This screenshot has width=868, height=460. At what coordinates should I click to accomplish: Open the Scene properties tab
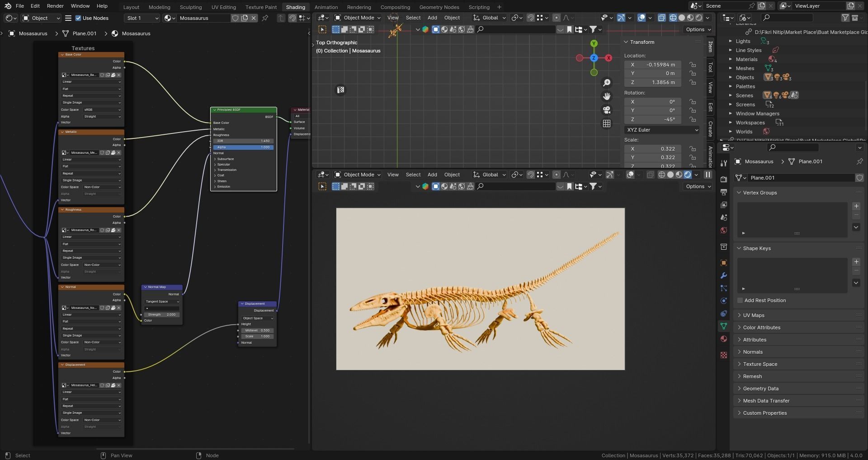click(724, 217)
